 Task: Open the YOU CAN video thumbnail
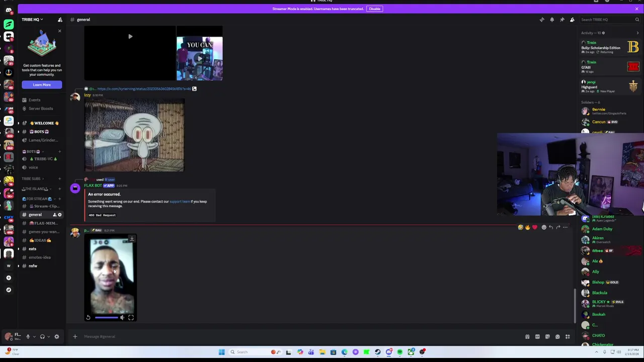click(199, 58)
